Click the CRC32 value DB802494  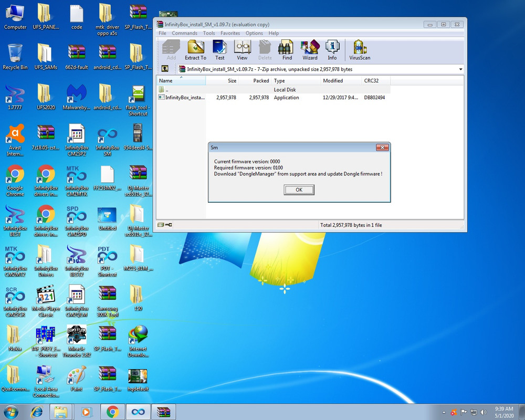tap(374, 98)
